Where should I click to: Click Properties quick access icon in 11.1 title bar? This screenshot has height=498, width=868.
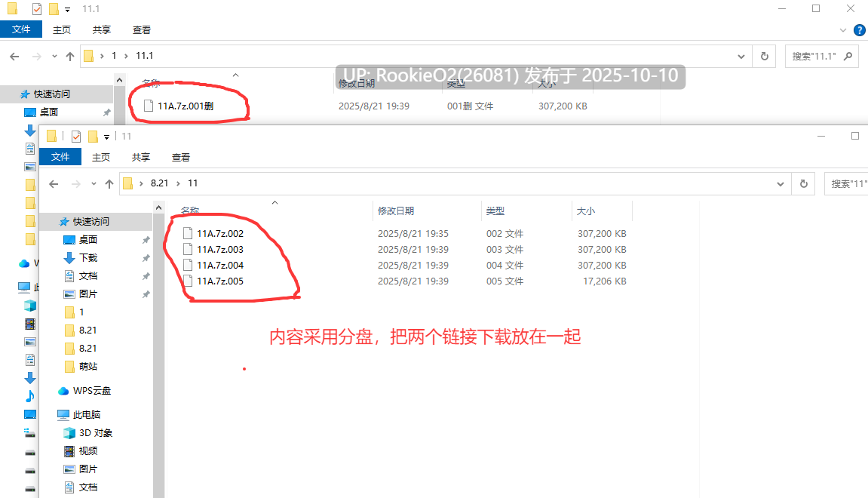click(36, 9)
